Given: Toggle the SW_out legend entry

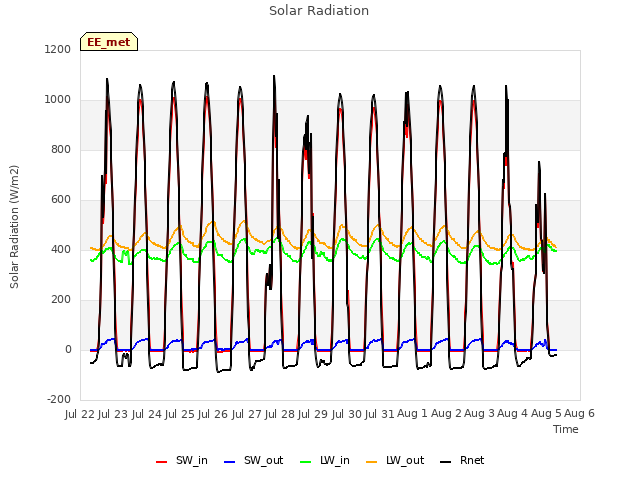Looking at the screenshot, I should (x=253, y=460).
